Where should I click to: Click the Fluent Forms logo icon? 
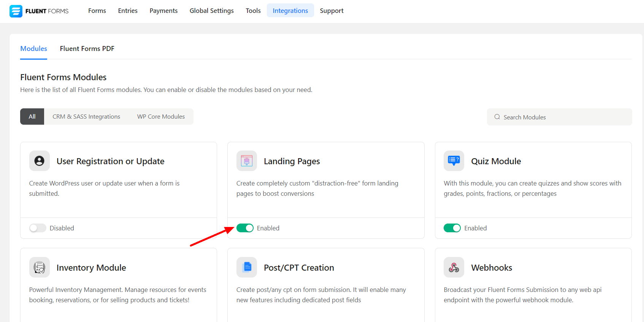[x=16, y=11]
